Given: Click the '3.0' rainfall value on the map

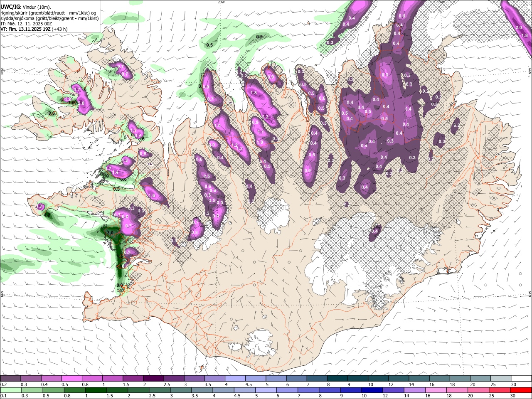Looking at the screenshot, I should click(110, 233).
